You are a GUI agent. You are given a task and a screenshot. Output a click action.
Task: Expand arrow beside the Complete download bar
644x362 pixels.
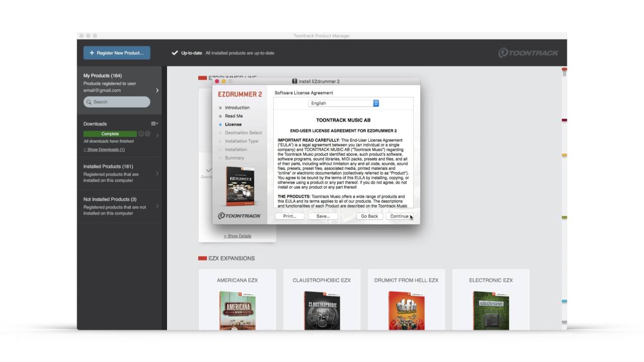pyautogui.click(x=157, y=135)
